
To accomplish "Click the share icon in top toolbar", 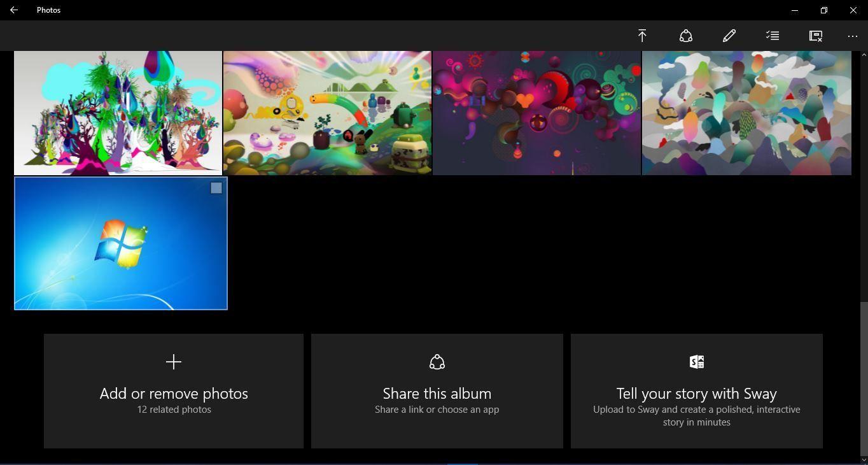I will point(686,36).
